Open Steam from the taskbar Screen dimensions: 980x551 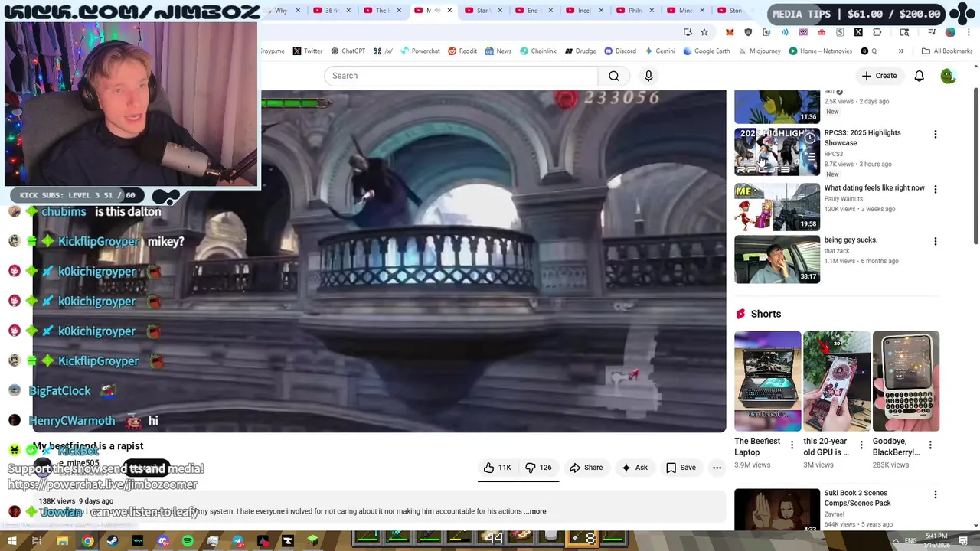tap(113, 541)
